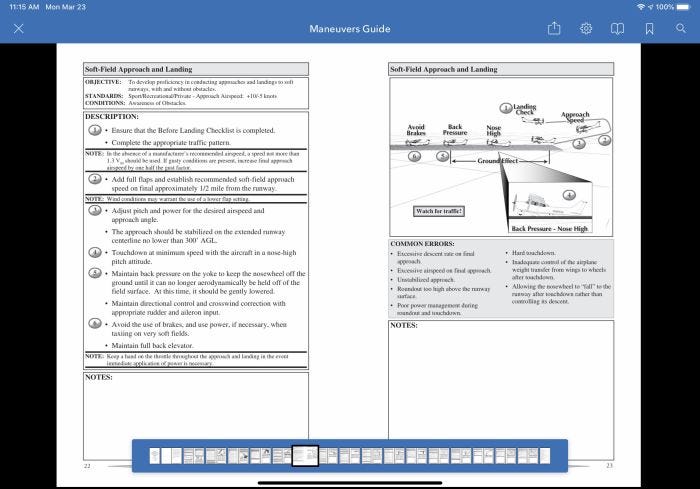The height and width of the screenshot is (489, 700).
Task: Bookmark this page with the ribbon icon
Action: point(649,29)
